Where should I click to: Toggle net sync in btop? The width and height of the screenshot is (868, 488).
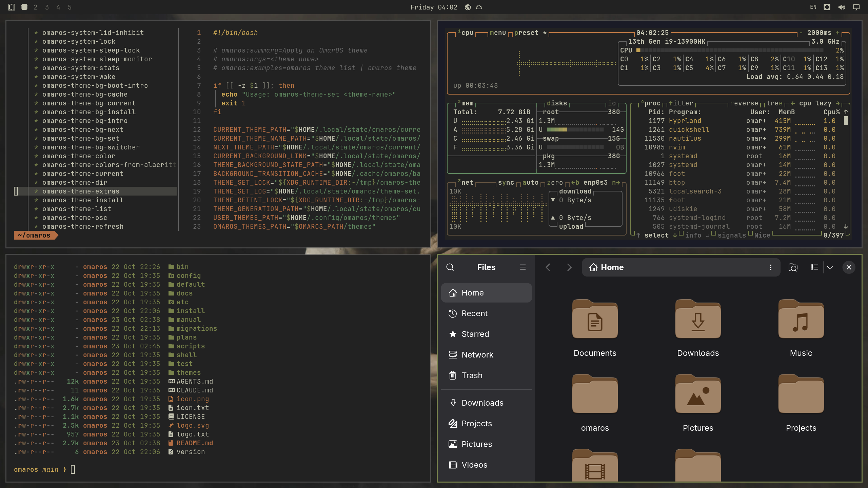pyautogui.click(x=506, y=182)
